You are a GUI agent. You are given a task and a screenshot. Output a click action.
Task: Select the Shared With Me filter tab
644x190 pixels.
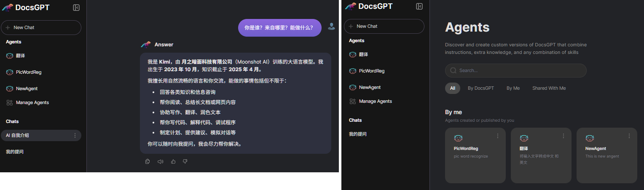click(x=549, y=88)
